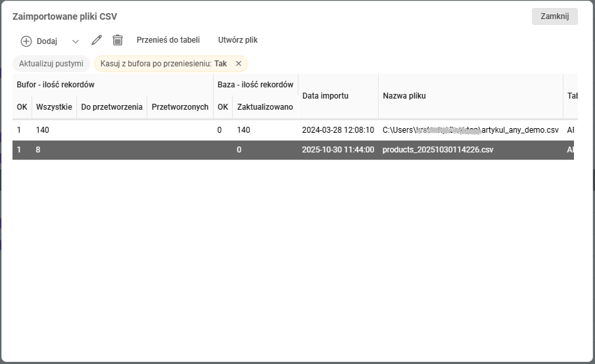
Task: Click the Wszystkie column header
Action: 54,107
